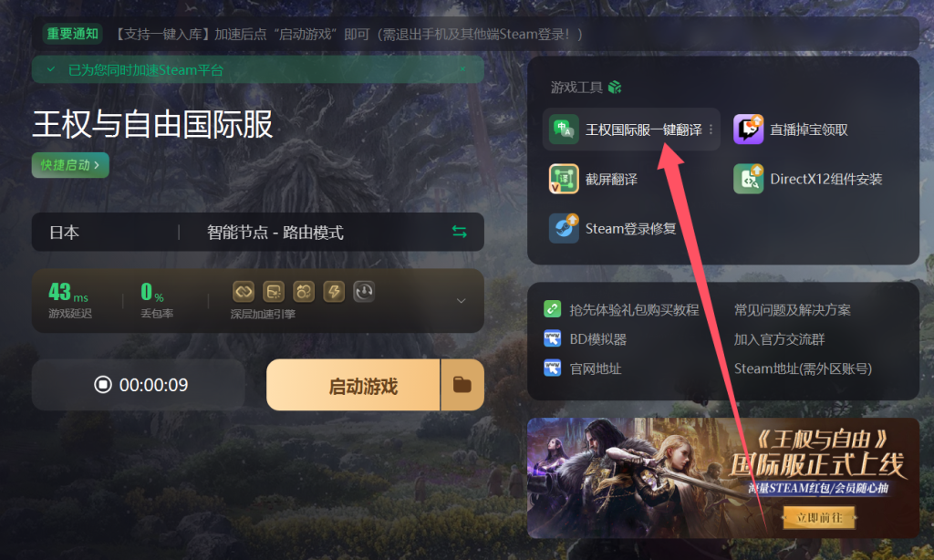Open the 常见问题及解决方案 link
Screen dimensions: 934x560
793,310
